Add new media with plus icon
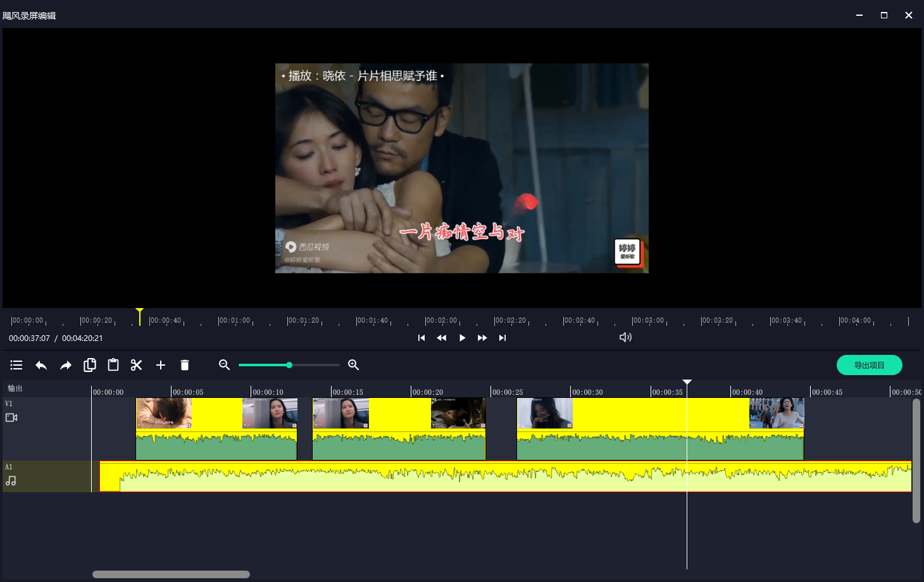Screen dimensions: 924x582 [161, 365]
